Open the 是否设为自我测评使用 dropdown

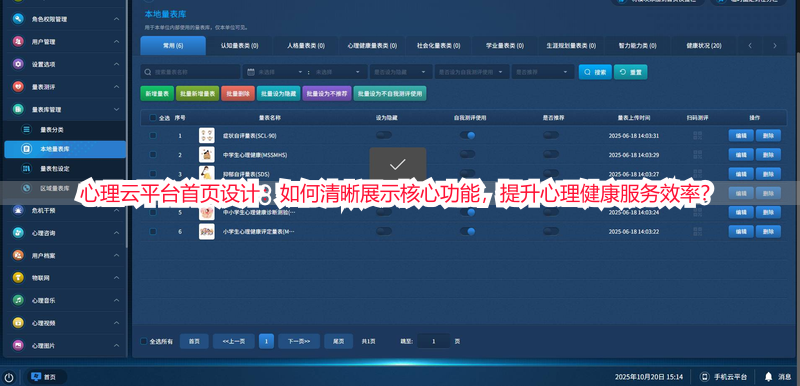[x=472, y=72]
